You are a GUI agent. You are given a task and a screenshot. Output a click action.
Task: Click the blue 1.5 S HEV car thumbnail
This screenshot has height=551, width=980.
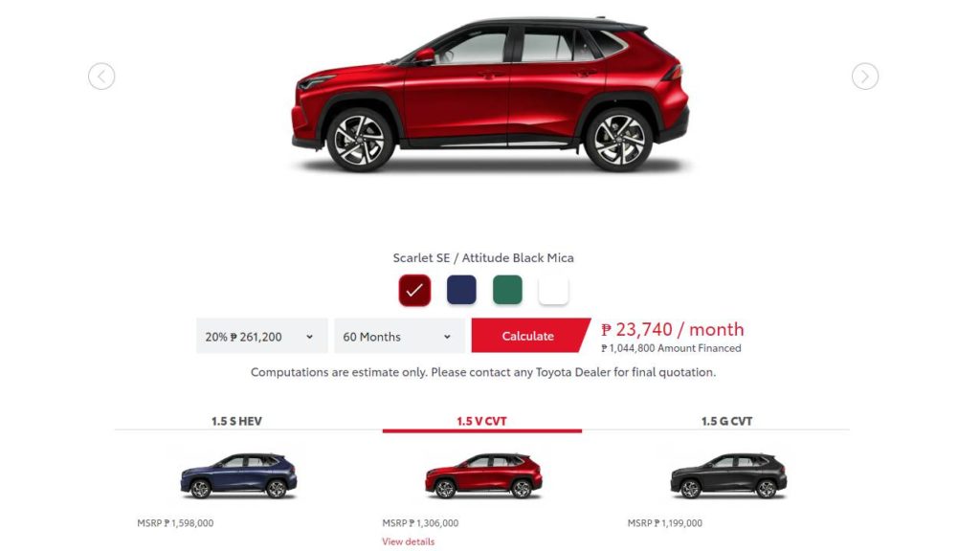[x=238, y=475]
